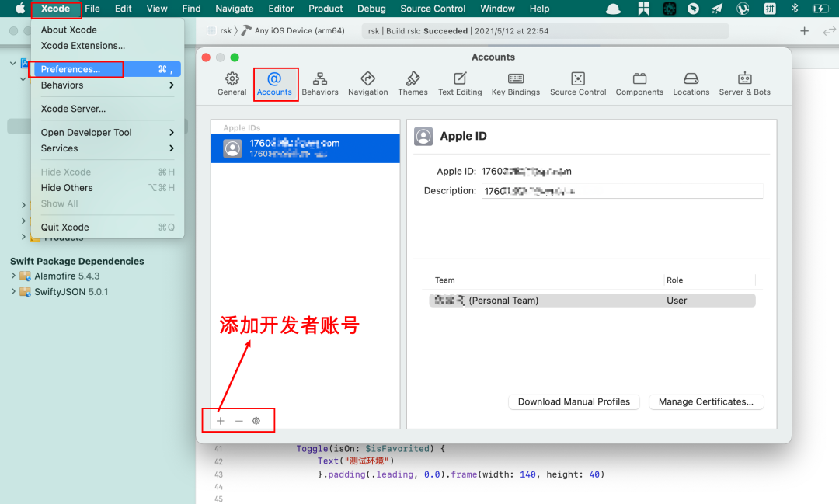Open the Xcode menu bar item
839x504 pixels.
click(56, 9)
